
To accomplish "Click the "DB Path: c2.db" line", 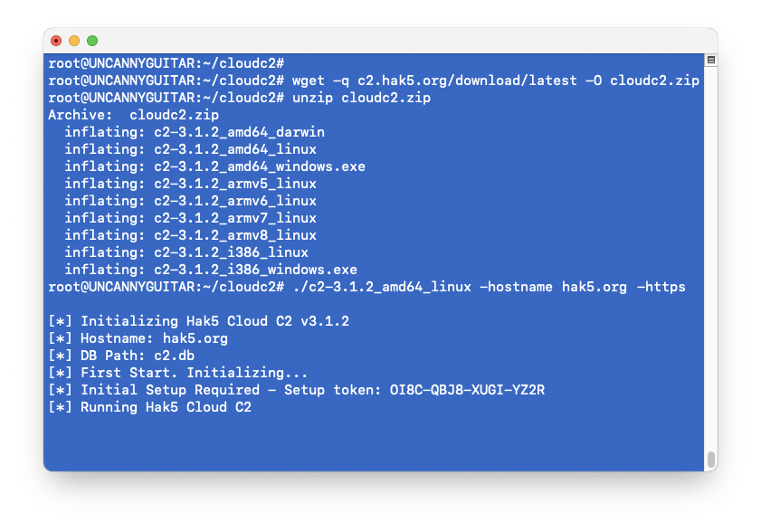I will [138, 356].
